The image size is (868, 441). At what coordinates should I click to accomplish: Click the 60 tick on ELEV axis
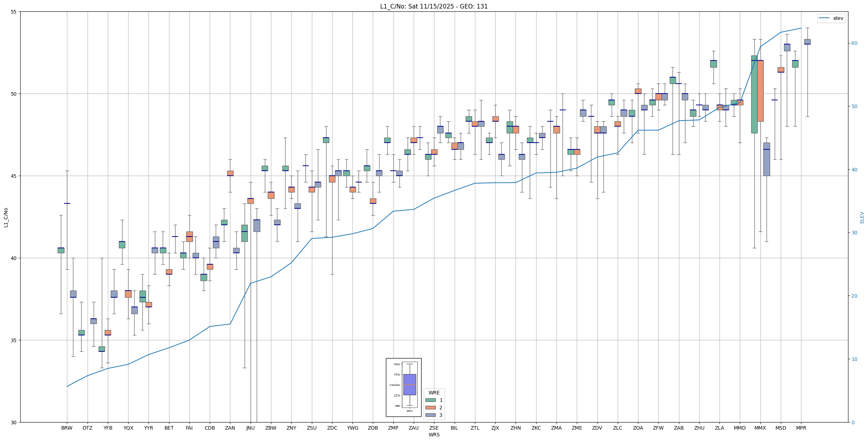854,43
